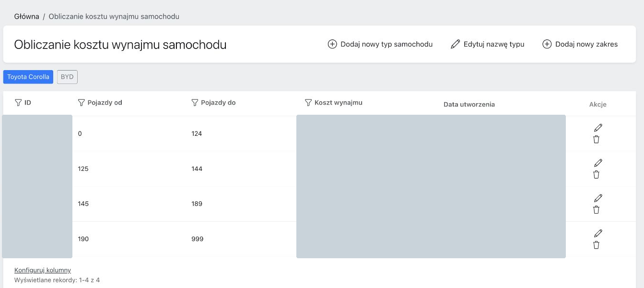Click Pojazdy do cell value 189
Image resolution: width=644 pixels, height=288 pixels.
197,204
